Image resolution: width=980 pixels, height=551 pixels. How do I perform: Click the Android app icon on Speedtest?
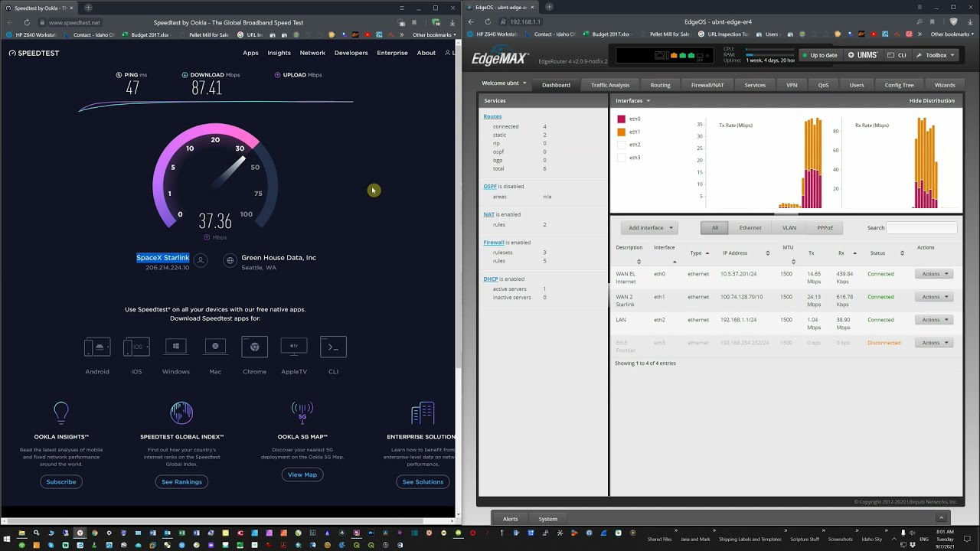point(97,347)
